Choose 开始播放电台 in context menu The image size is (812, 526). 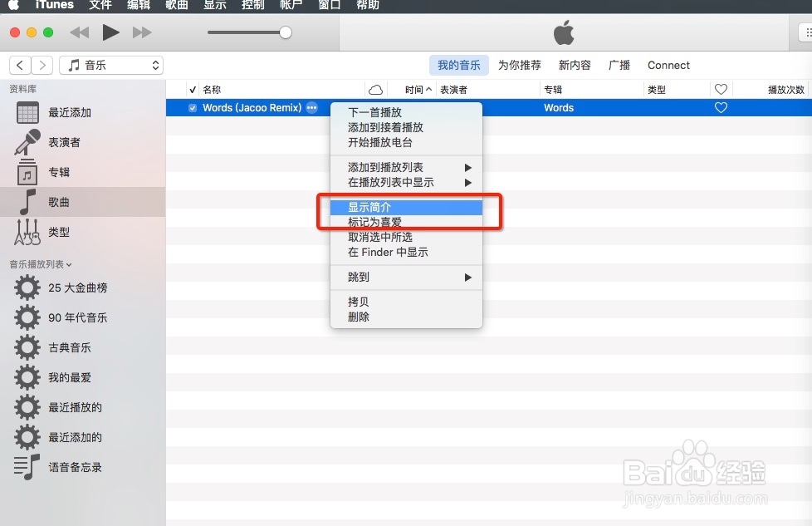407,143
